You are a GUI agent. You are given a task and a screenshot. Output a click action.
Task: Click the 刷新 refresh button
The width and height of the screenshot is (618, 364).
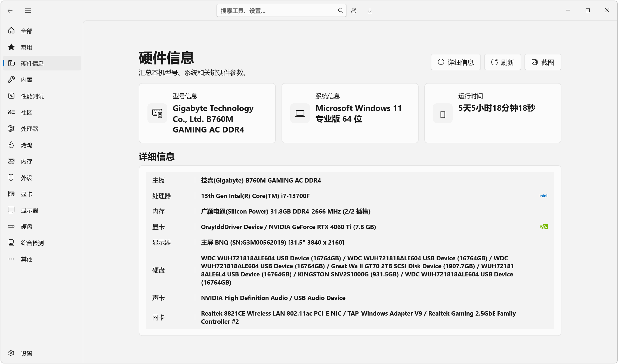pyautogui.click(x=502, y=62)
